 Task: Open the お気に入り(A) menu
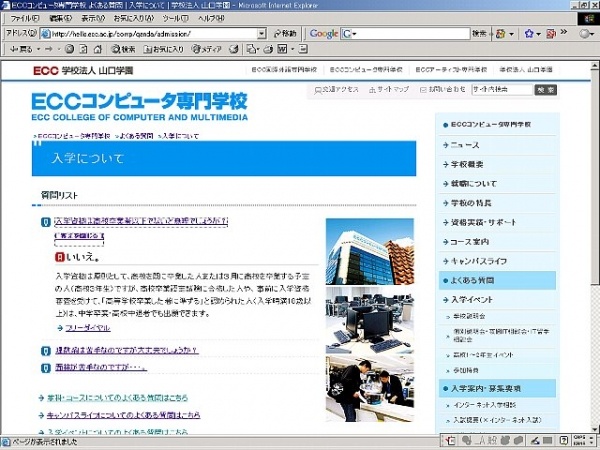pyautogui.click(x=134, y=18)
